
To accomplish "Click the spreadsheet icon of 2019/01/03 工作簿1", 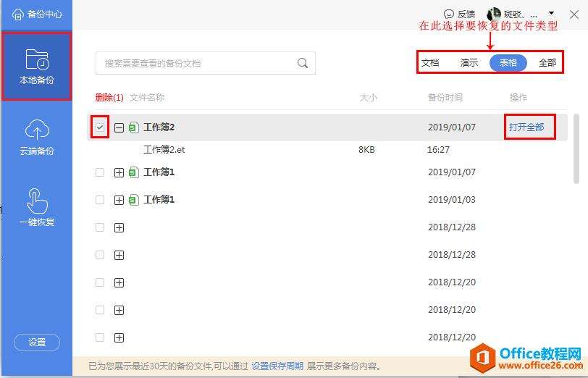I will click(x=134, y=200).
